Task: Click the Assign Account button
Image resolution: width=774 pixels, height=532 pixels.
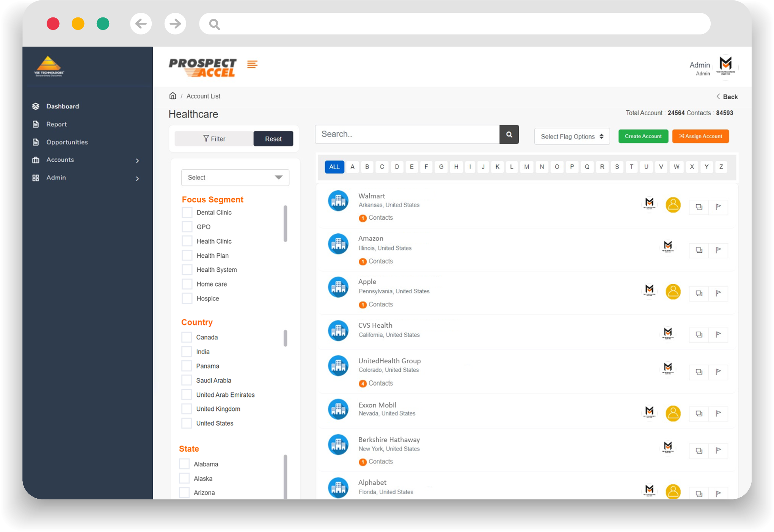Action: click(x=700, y=136)
